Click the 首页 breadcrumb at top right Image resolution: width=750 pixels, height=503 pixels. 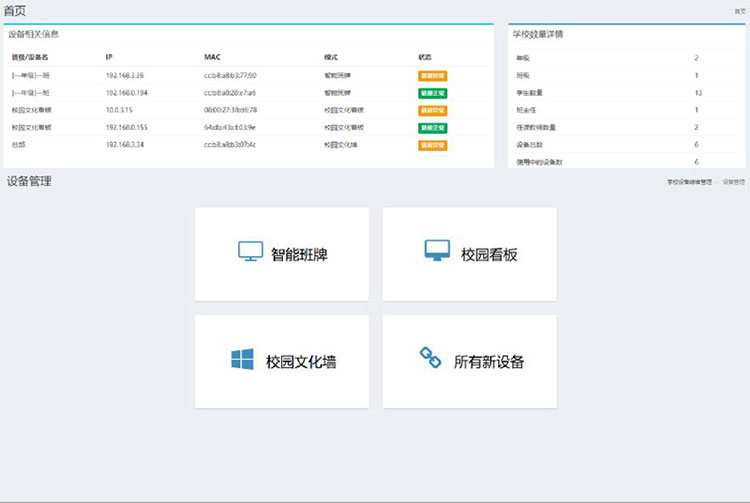click(x=740, y=11)
